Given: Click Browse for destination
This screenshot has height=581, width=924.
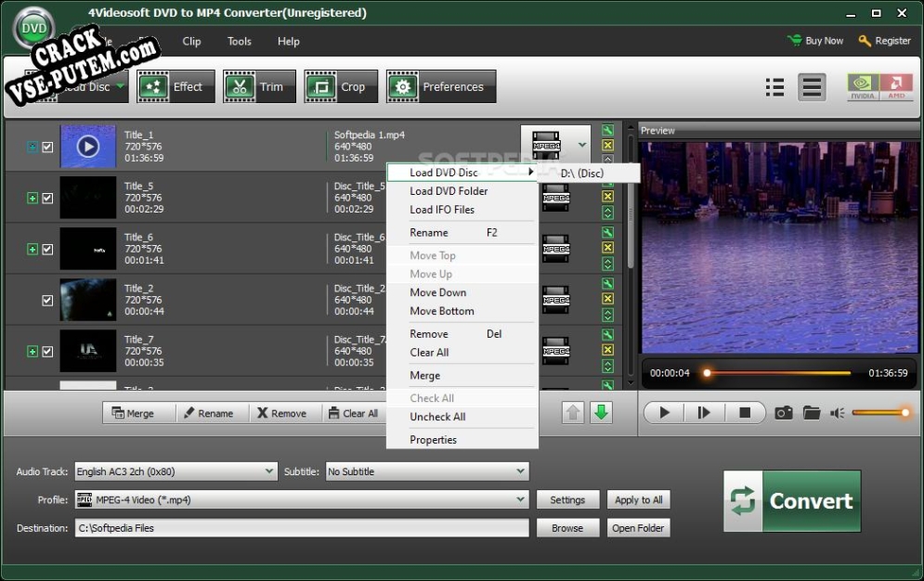Looking at the screenshot, I should tap(567, 528).
